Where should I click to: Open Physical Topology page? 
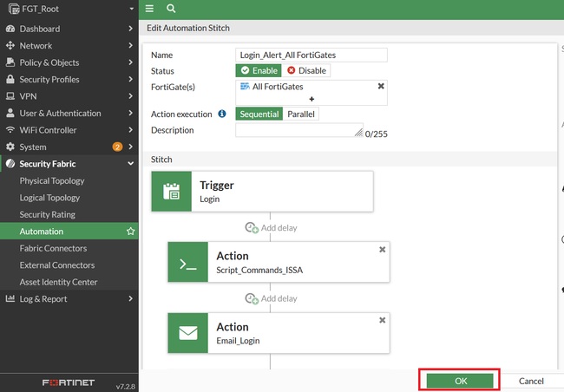[x=52, y=181]
